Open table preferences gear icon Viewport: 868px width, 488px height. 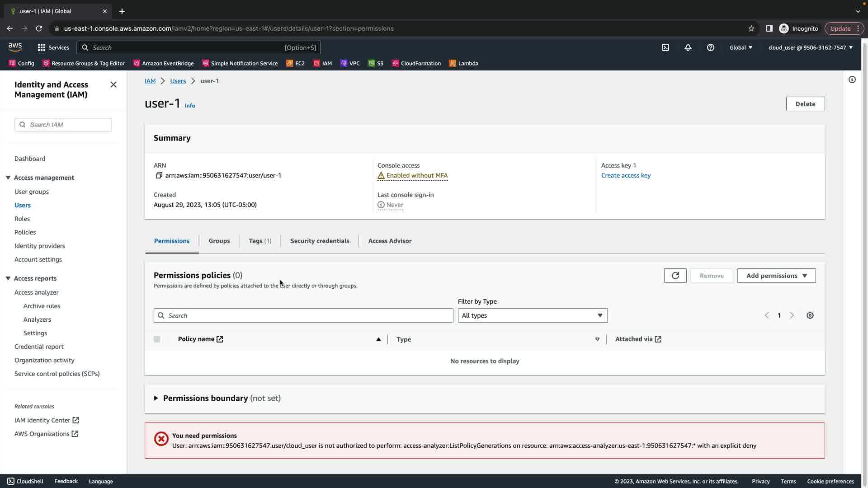(x=810, y=315)
